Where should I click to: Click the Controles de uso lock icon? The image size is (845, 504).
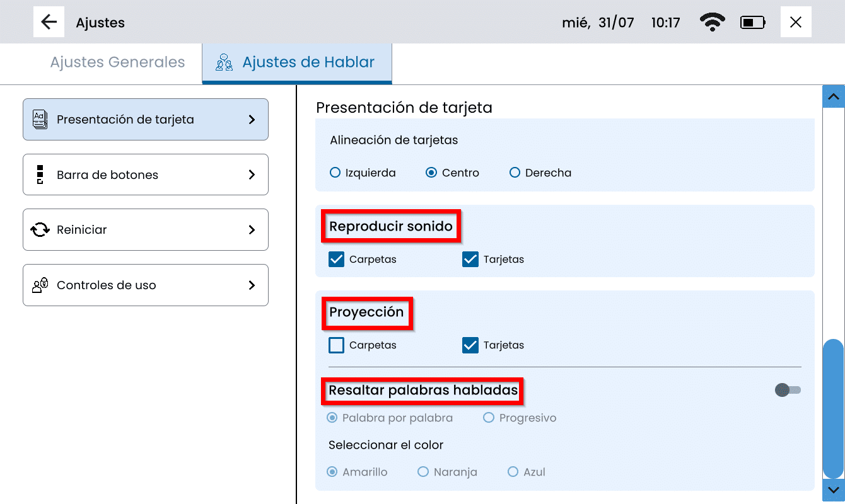point(40,285)
